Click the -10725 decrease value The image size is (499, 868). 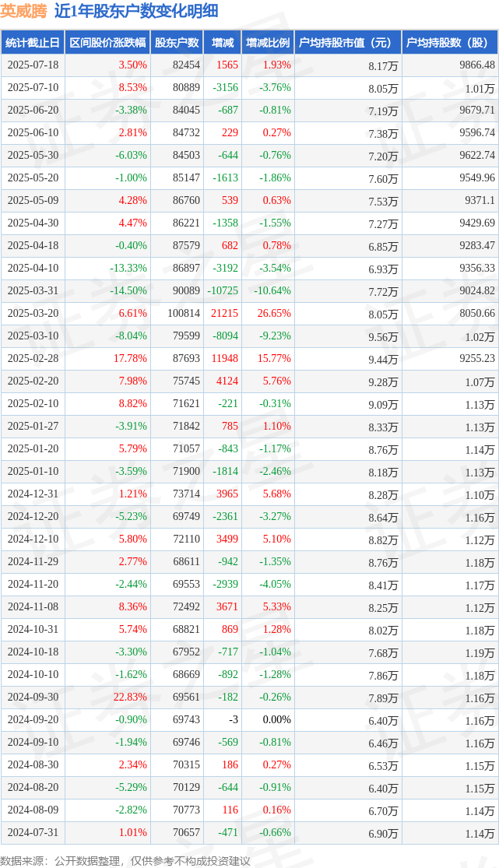pyautogui.click(x=223, y=290)
